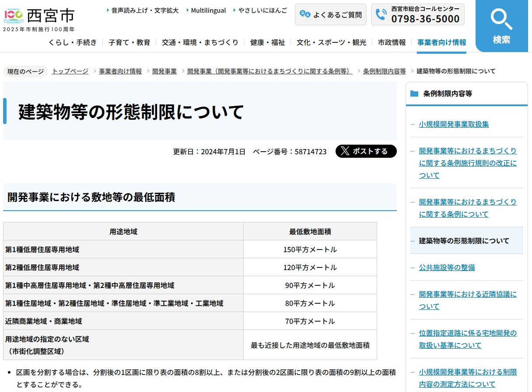The image size is (532, 392).
Task: Click the FAQ speech bubble icon
Action: coord(305,14)
